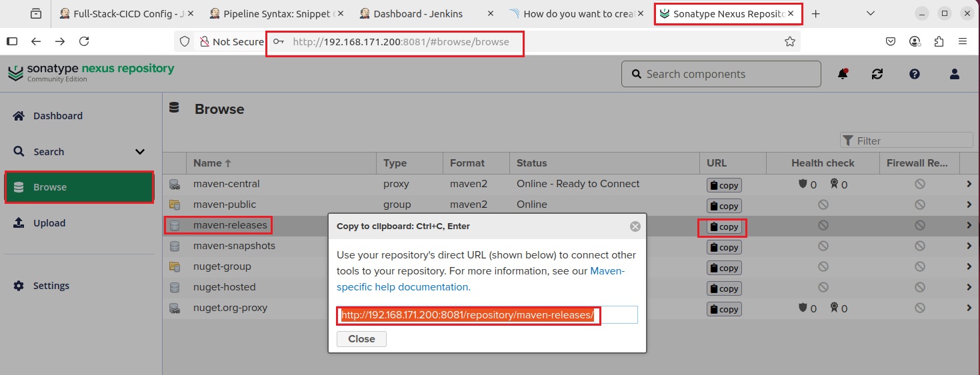
Task: Focus the Search components box
Action: pos(721,74)
